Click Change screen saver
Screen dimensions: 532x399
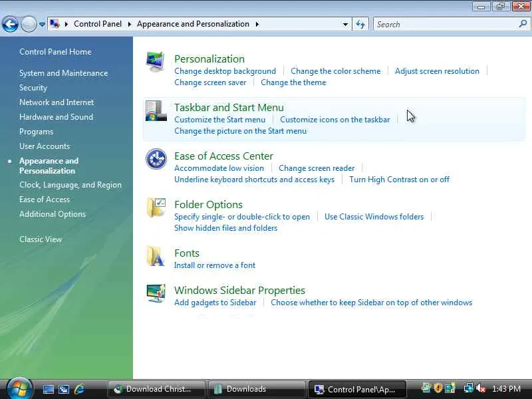click(210, 82)
